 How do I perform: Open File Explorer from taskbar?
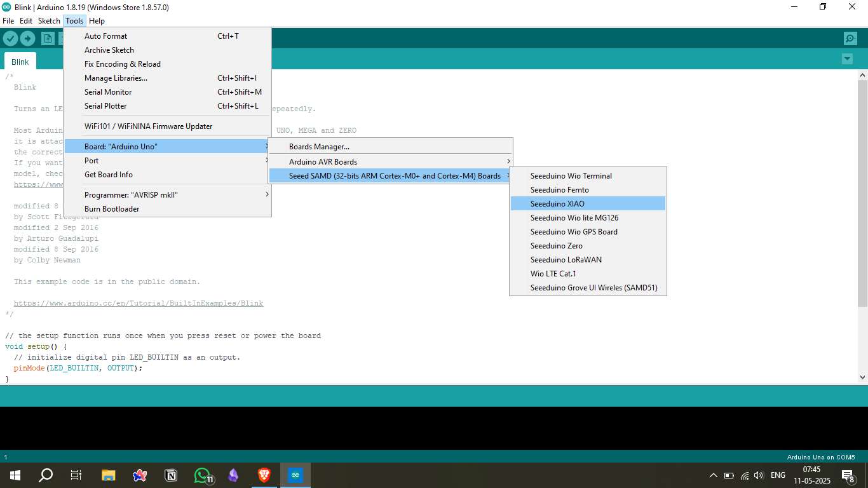[109, 475]
